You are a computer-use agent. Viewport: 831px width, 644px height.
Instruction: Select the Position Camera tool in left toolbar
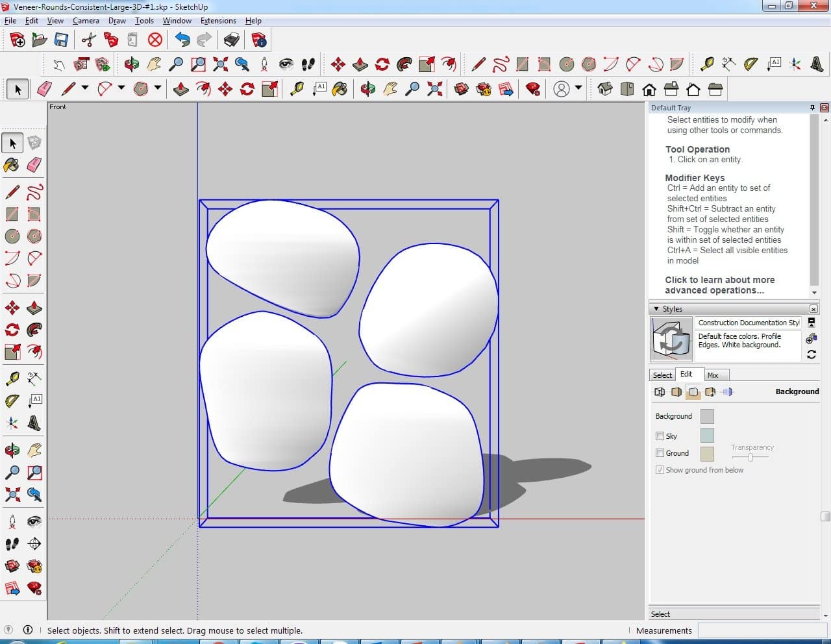click(12, 521)
